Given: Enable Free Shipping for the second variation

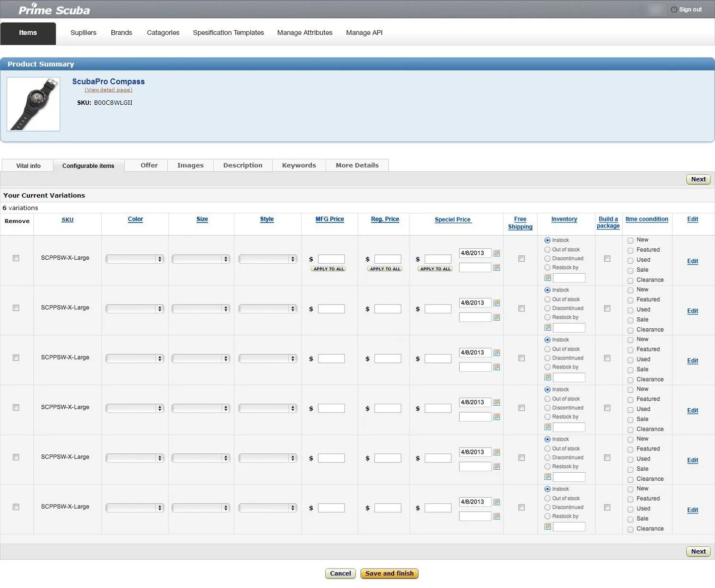Looking at the screenshot, I should 521,308.
